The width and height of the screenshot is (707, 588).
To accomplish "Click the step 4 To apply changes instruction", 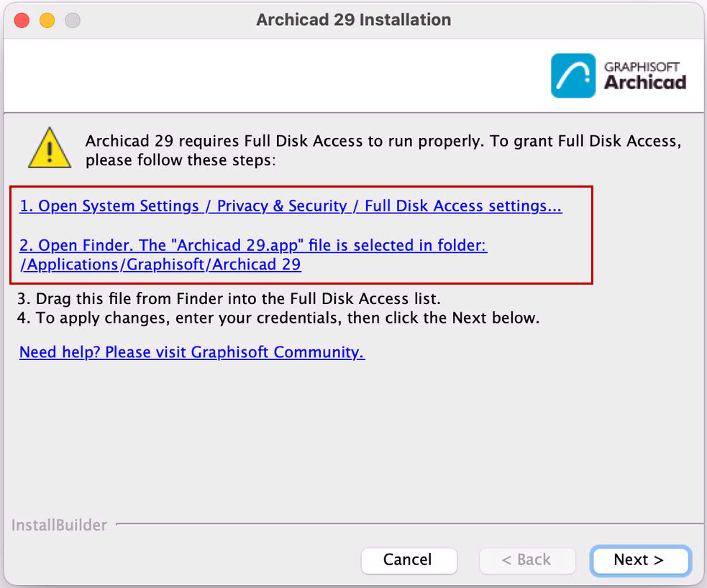I will click(278, 318).
